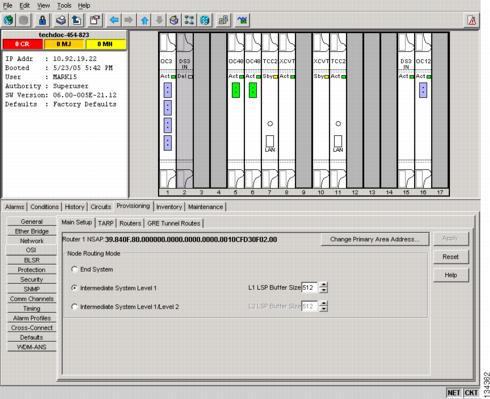490x399 pixels.
Task: Decrease the L1 LSP Buffer Size
Action: pos(323,290)
